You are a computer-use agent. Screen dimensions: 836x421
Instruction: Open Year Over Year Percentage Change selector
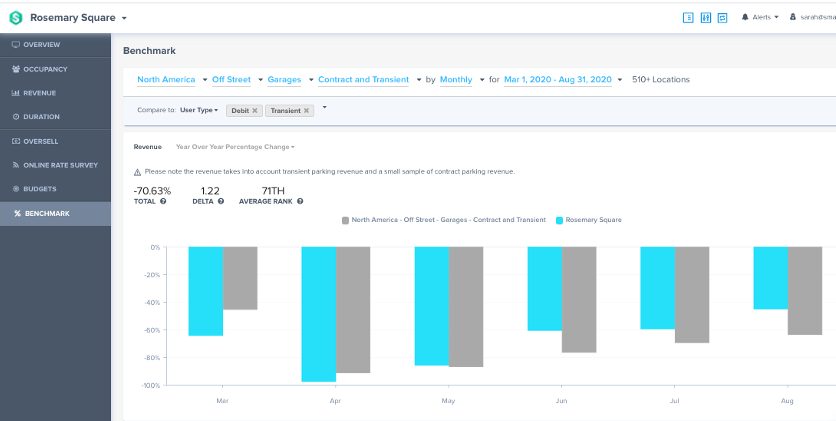pyautogui.click(x=235, y=147)
